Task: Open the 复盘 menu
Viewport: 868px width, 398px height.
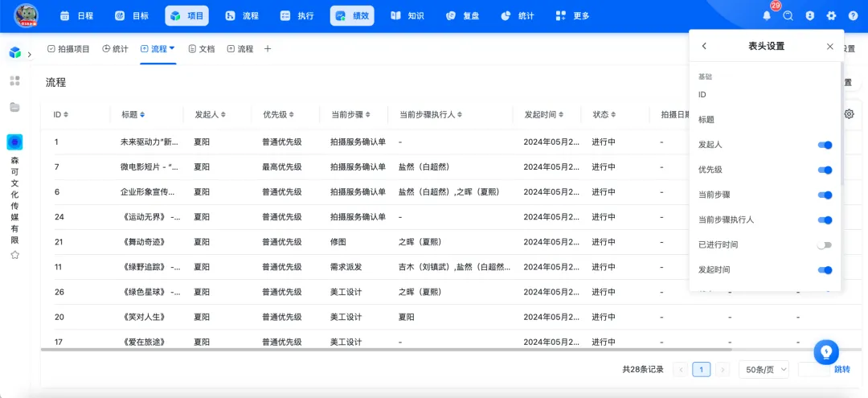Action: (462, 15)
